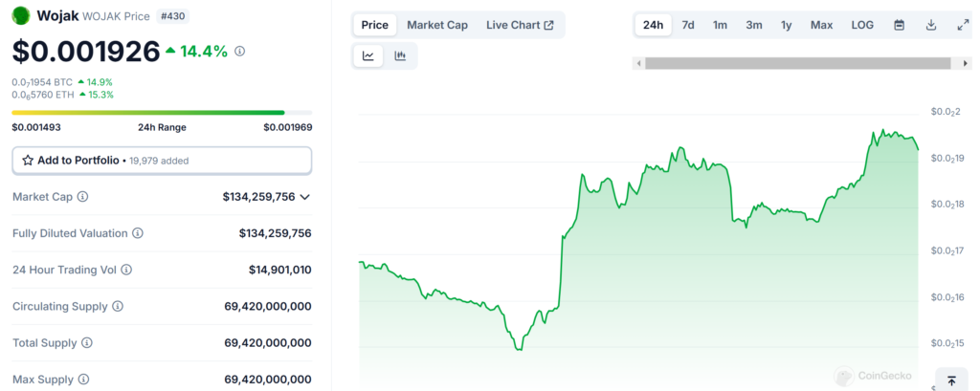Click the 14.4% price change text
Image resolution: width=980 pixels, height=391 pixels.
click(x=204, y=52)
